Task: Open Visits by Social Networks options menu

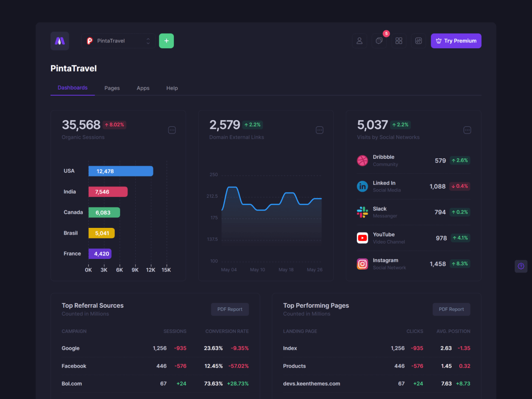Action: pos(467,130)
